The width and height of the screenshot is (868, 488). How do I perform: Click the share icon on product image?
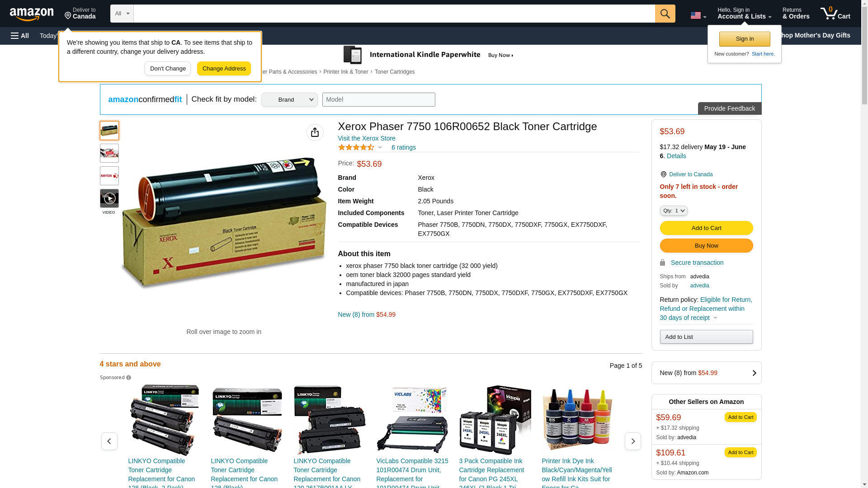click(315, 132)
